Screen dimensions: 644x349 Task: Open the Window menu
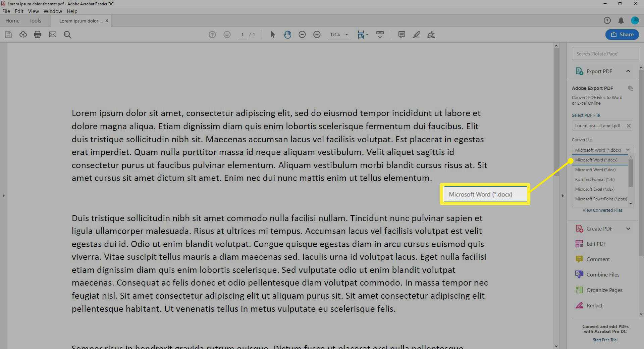coord(53,11)
